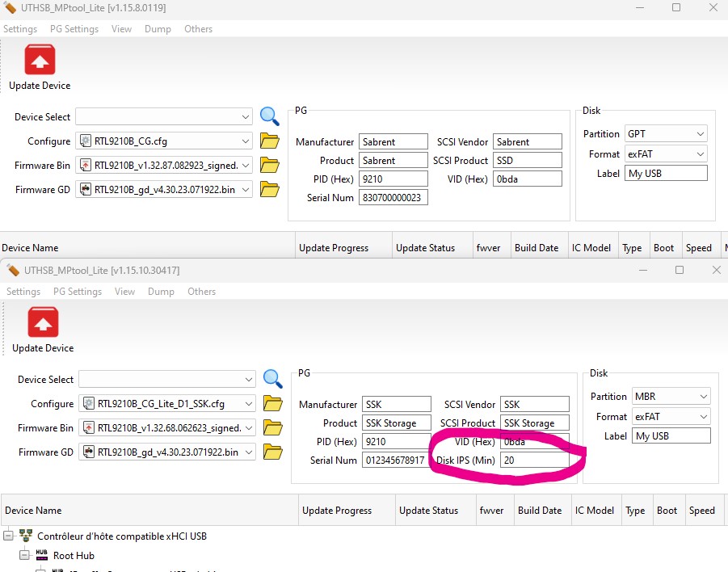Click the Disk IPS (Min) field showing 20

[x=535, y=461]
